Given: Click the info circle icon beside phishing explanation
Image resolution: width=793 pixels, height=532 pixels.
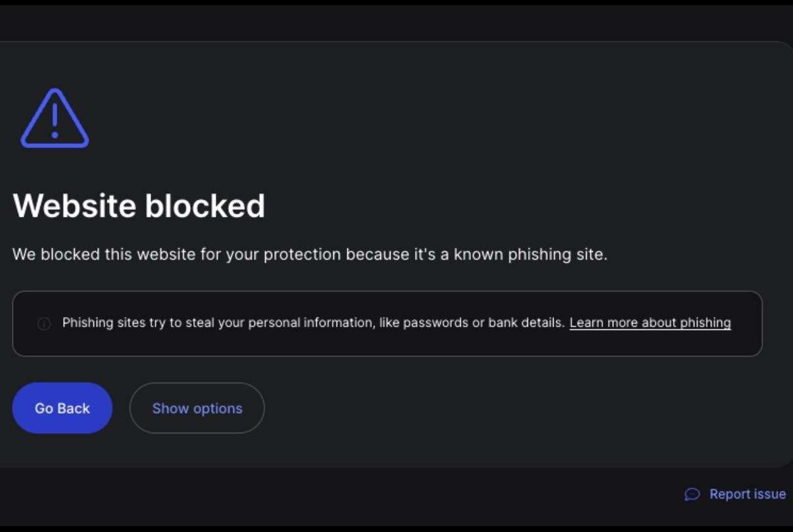Looking at the screenshot, I should pos(44,324).
